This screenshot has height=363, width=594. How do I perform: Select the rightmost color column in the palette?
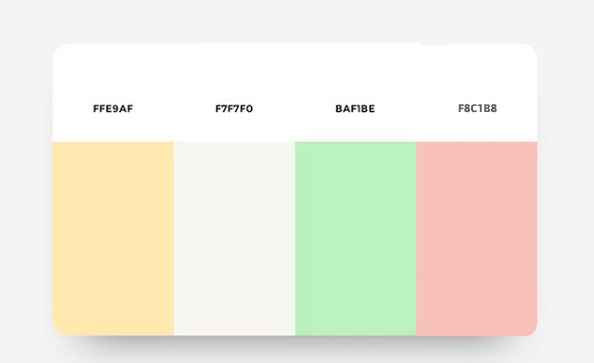(477, 239)
